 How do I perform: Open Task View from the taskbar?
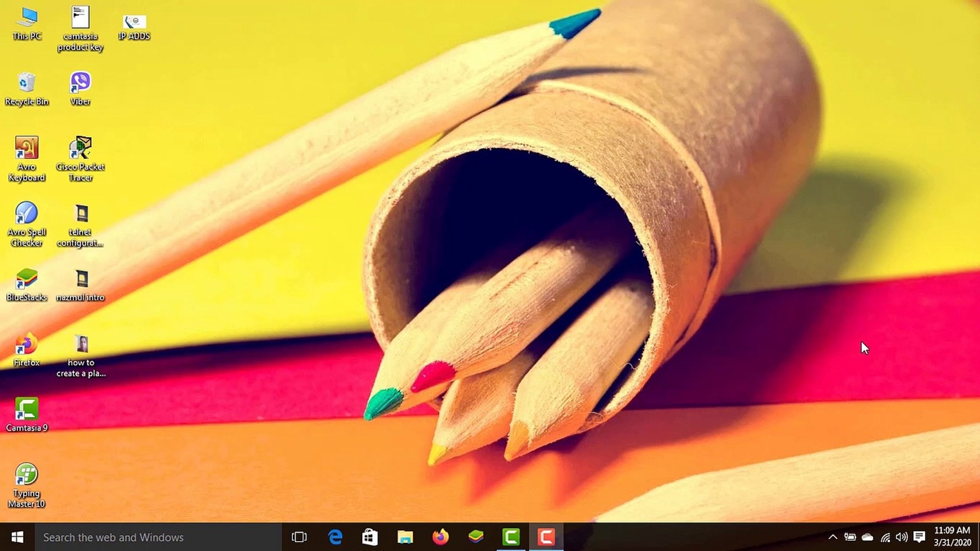[x=299, y=537]
